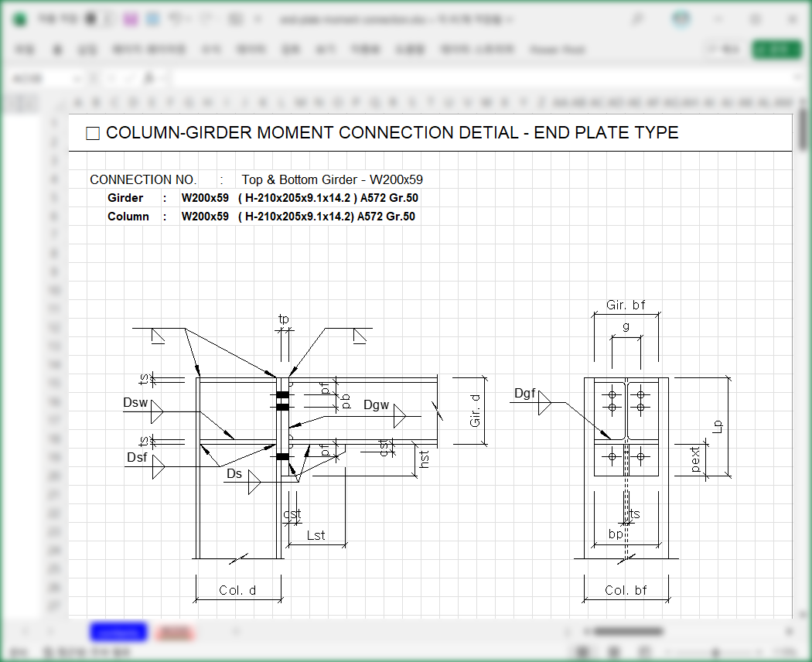Click the Undo icon in Quick Access Toolbar
812x662 pixels.
point(174,19)
